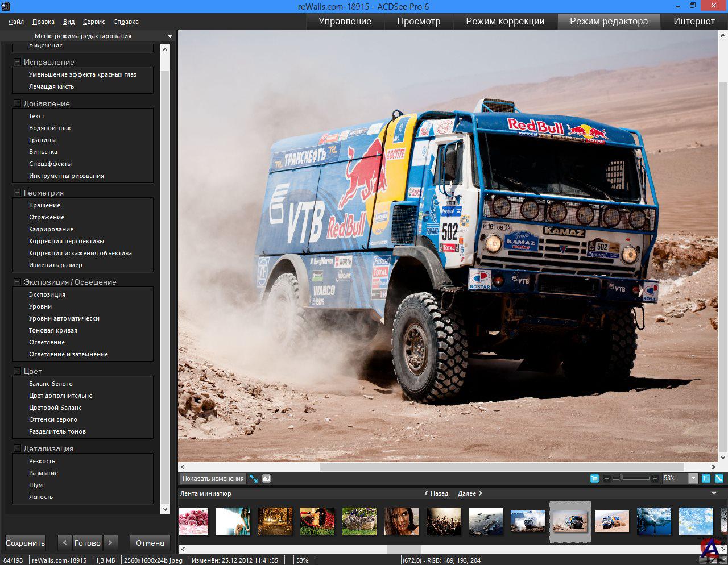Click the full-screen arrows icon beside Показать изменения
The image size is (728, 565).
pos(254,479)
